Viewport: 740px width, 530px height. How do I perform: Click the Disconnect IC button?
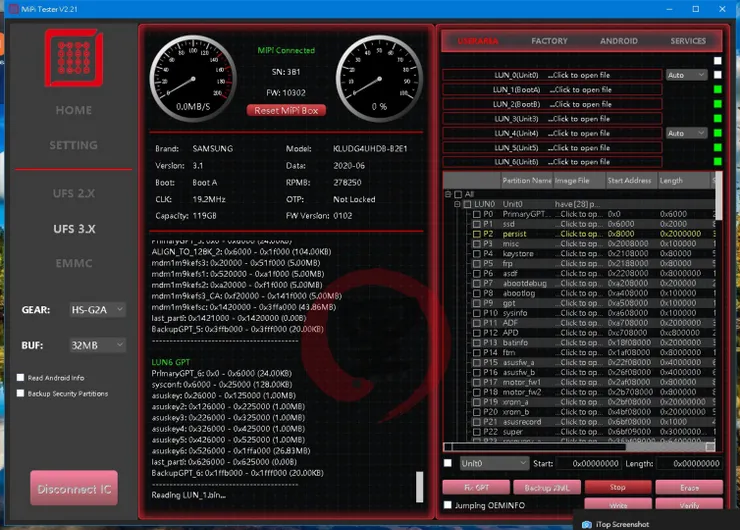(x=74, y=488)
